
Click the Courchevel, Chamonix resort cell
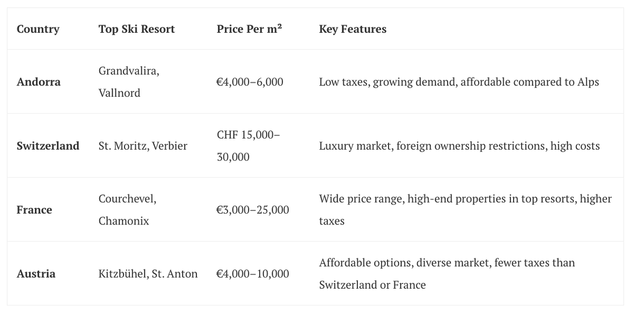click(127, 209)
